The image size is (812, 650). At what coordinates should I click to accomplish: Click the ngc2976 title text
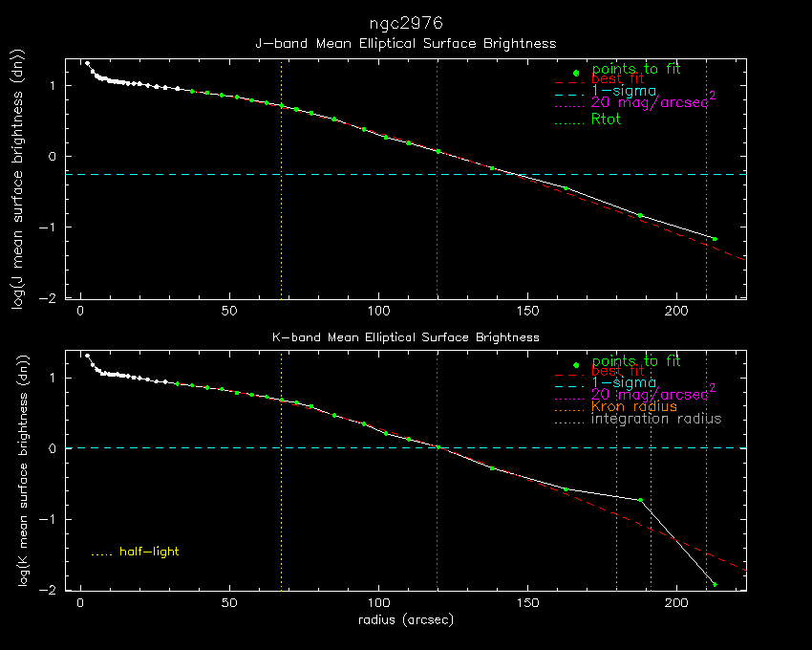tap(406, 22)
